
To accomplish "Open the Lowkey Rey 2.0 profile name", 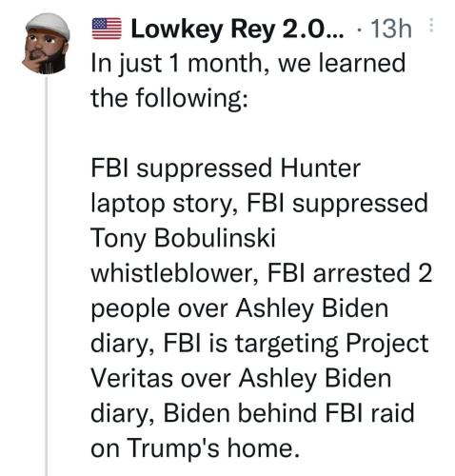I will coord(237,30).
